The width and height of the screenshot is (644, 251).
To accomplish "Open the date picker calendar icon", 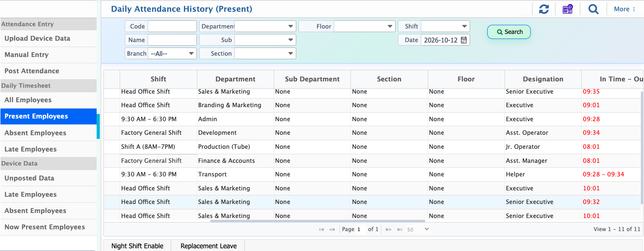I will 464,40.
